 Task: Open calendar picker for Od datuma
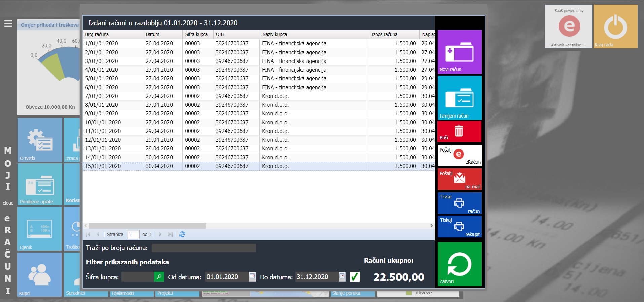tap(252, 277)
